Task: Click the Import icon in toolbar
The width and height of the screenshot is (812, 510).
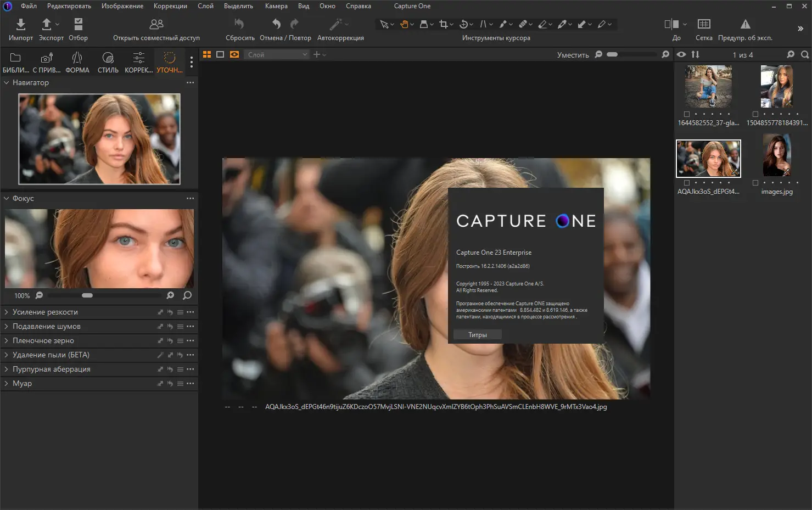Action: point(21,24)
